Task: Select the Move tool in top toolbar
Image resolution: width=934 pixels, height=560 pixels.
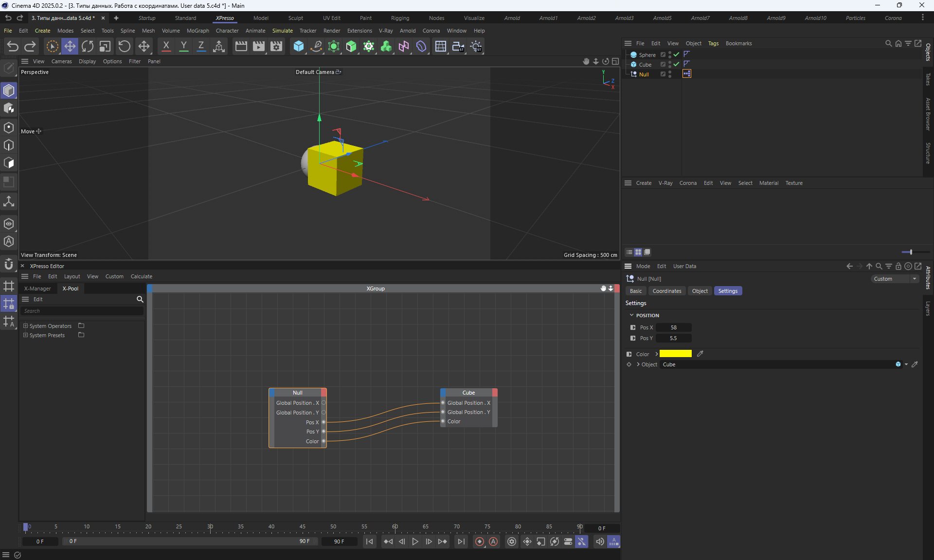Action: (x=70, y=46)
